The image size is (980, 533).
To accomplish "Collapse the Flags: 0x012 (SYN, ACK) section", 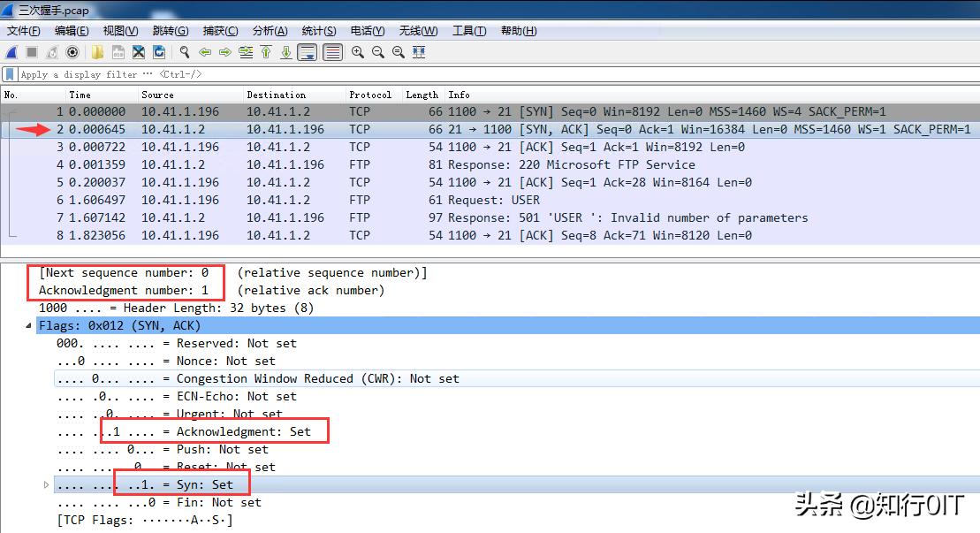I will click(x=29, y=325).
